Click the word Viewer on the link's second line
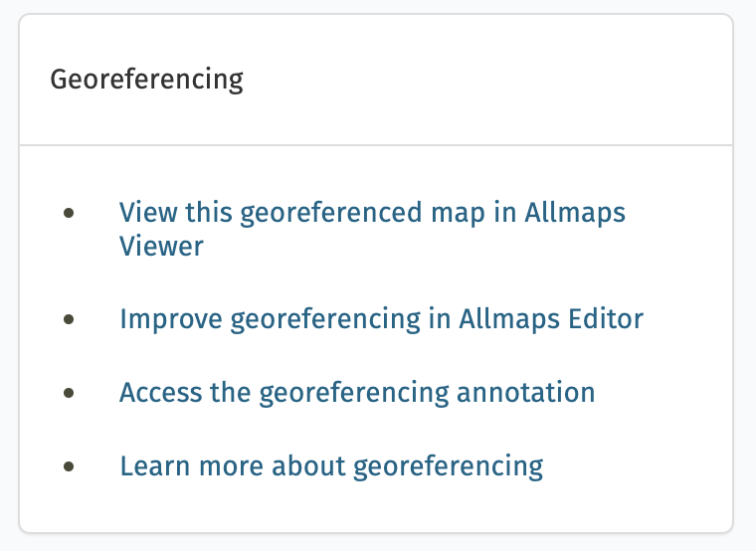The height and width of the screenshot is (551, 756). (161, 246)
